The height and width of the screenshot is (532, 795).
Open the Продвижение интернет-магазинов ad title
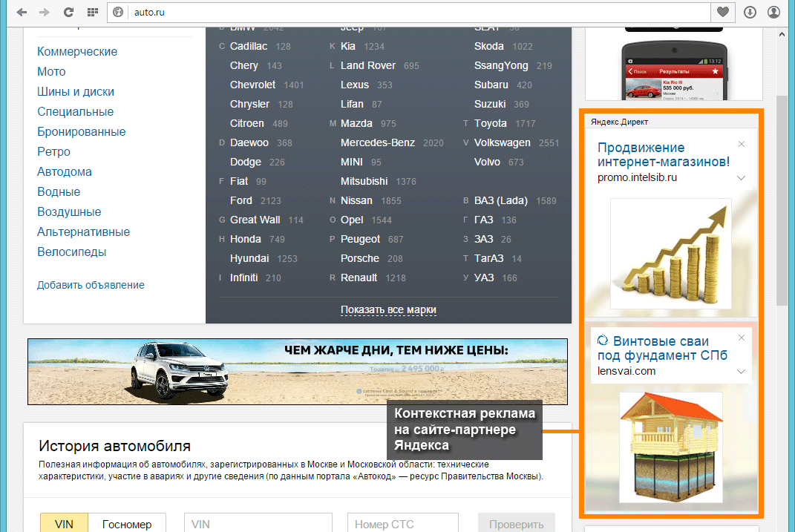pyautogui.click(x=663, y=154)
